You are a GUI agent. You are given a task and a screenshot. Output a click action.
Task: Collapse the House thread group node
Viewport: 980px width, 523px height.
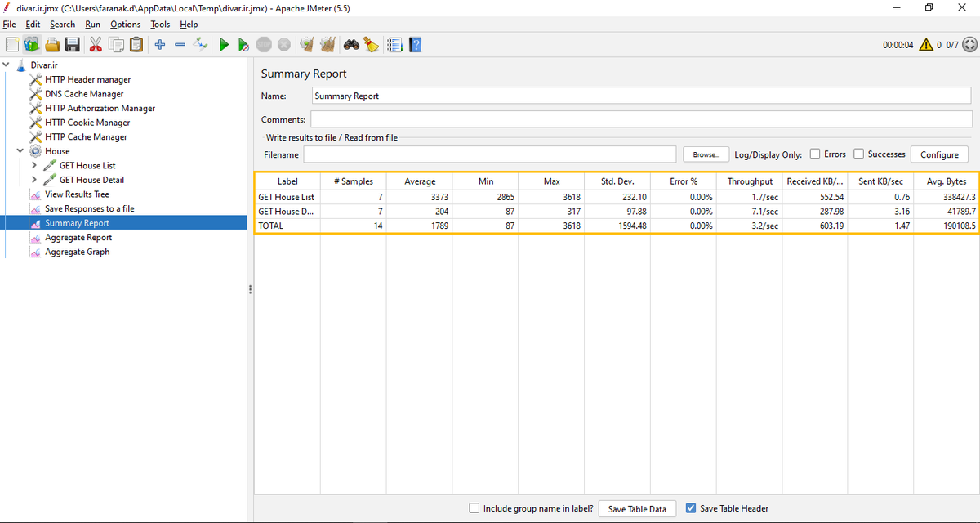(x=20, y=151)
